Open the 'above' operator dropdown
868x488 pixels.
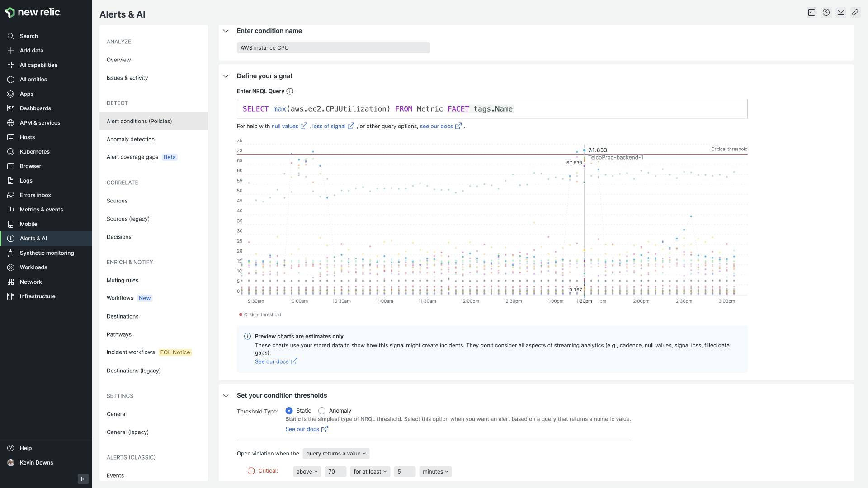pos(307,471)
